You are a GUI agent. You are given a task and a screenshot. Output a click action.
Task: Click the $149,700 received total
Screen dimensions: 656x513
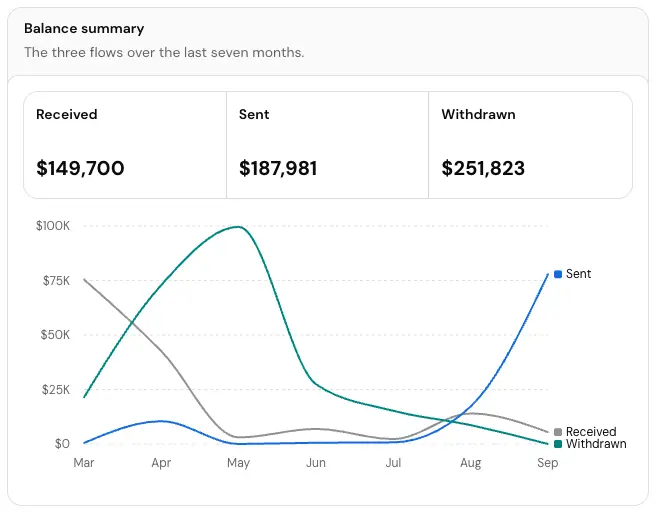point(80,168)
